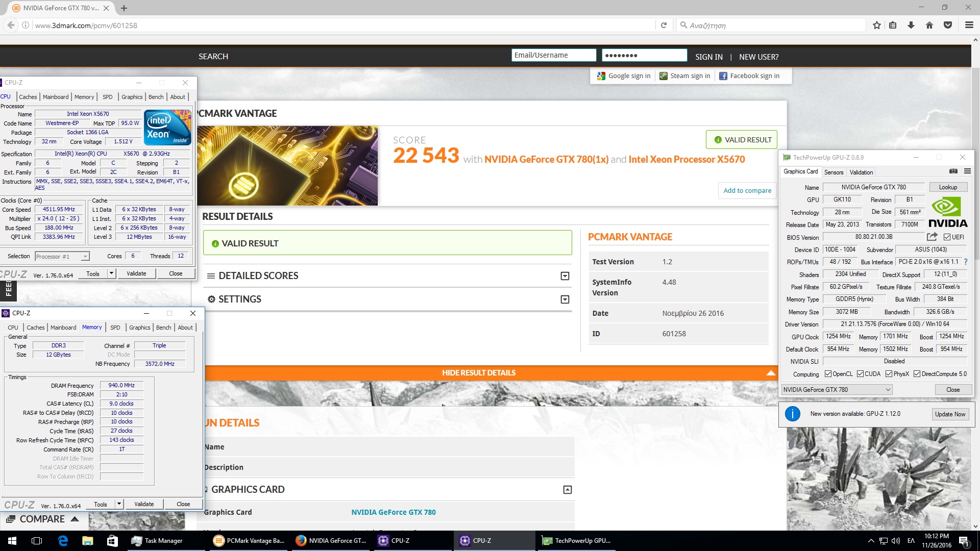Expand the Detailed Scores section
This screenshot has height=551, width=980.
click(x=565, y=276)
